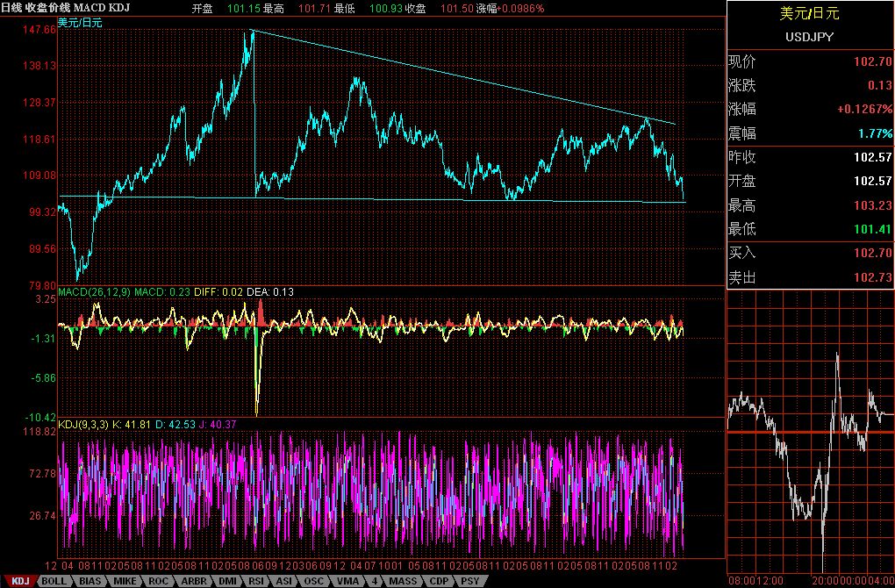895x588 pixels.
Task: Select the ASI indicator tab
Action: tap(285, 581)
